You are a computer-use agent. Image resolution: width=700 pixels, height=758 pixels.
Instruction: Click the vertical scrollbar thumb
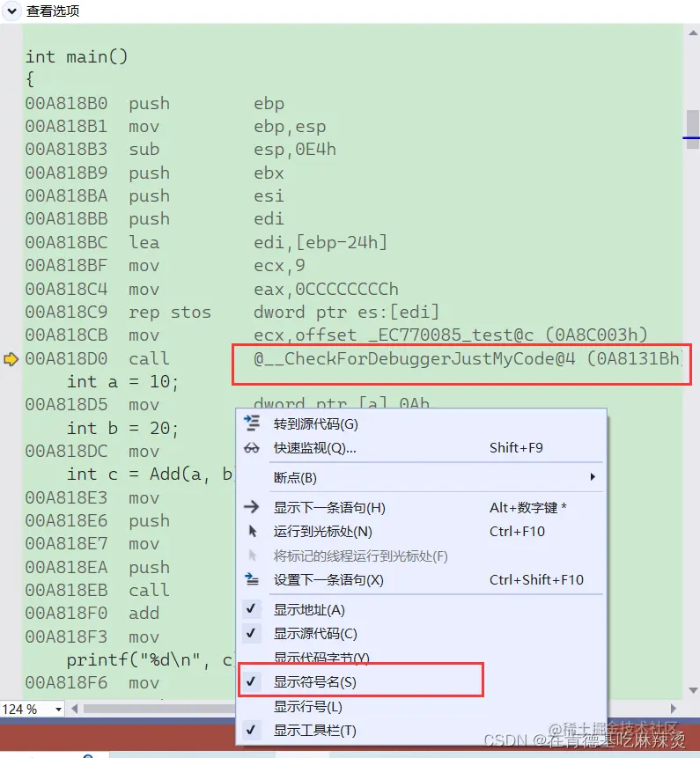(x=693, y=129)
